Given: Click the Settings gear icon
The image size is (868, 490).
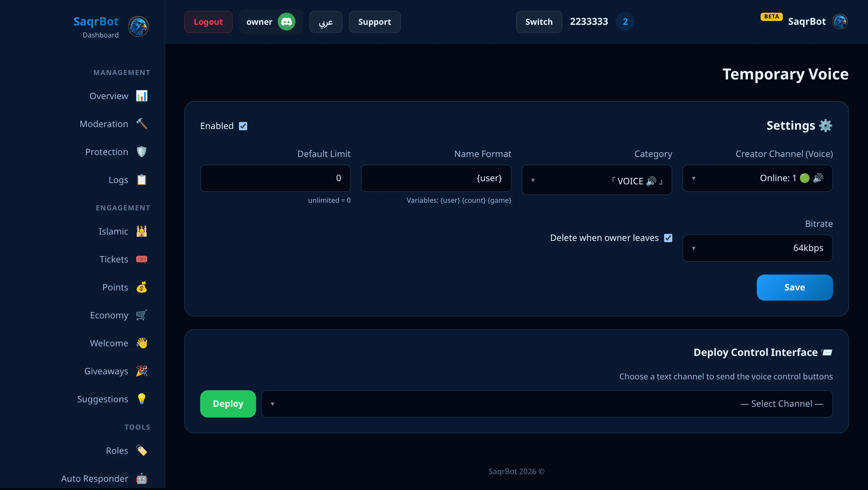Looking at the screenshot, I should pyautogui.click(x=825, y=126).
